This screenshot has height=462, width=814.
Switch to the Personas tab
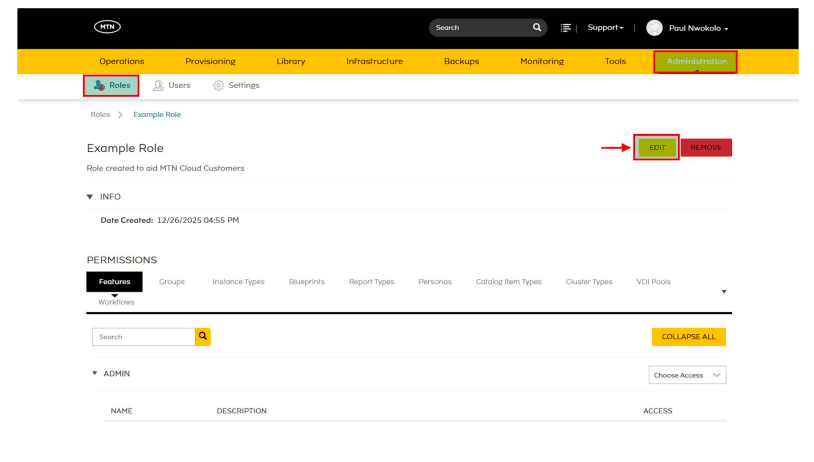pos(435,281)
